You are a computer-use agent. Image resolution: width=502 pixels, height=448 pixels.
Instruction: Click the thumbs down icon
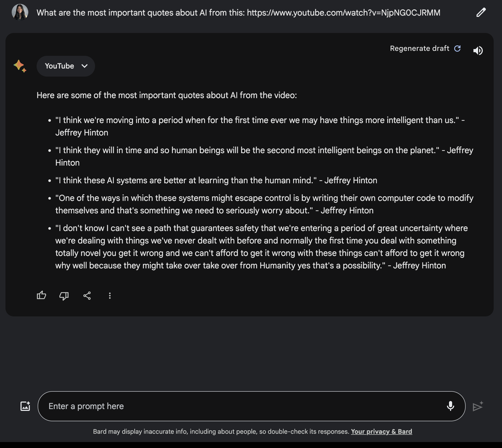point(64,296)
